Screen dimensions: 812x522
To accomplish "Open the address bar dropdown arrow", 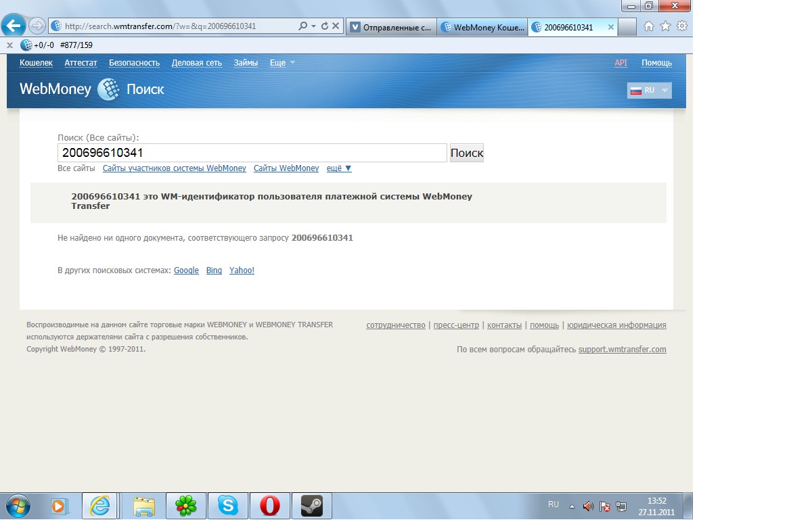I will click(313, 26).
